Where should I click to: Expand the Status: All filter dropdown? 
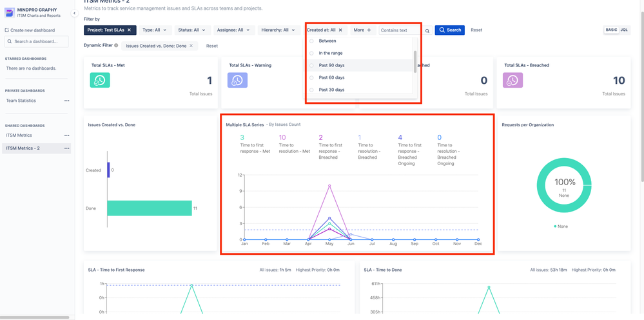click(x=192, y=30)
